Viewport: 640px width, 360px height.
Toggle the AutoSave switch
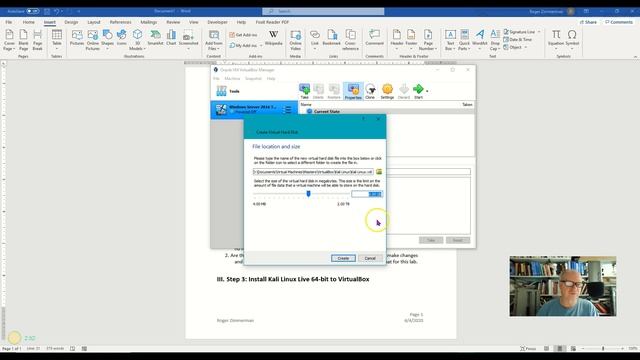pos(33,11)
